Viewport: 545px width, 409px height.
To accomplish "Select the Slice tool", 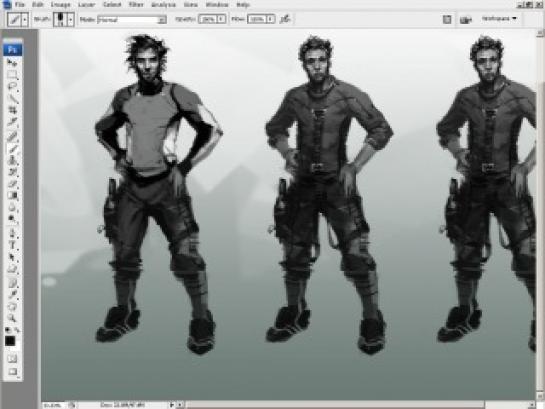I will [12, 122].
